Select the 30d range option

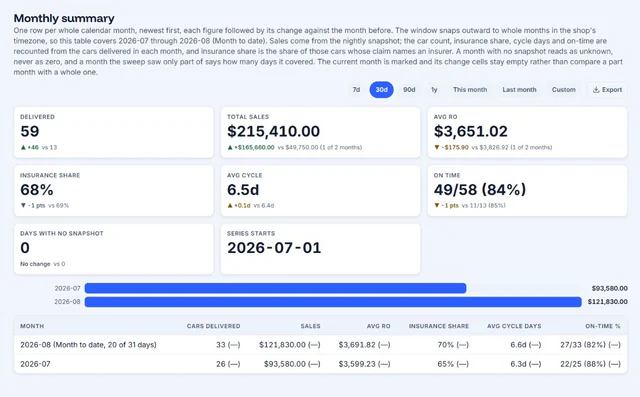tap(382, 90)
